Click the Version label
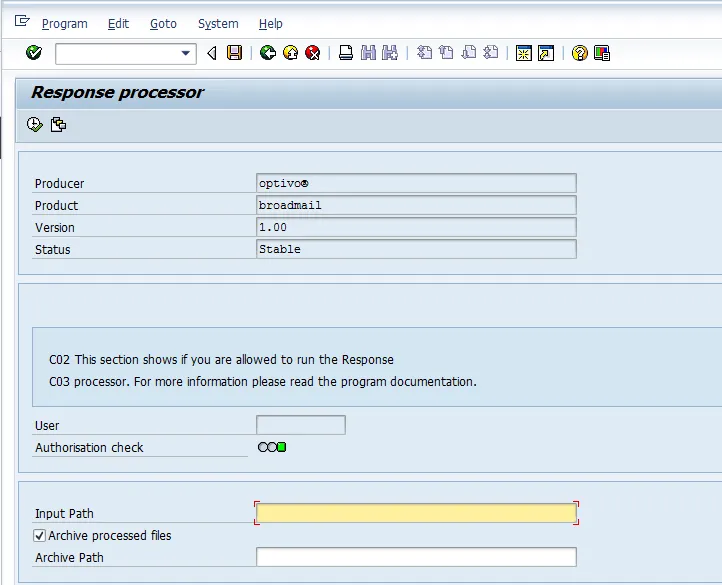This screenshot has width=722, height=585. [54, 228]
